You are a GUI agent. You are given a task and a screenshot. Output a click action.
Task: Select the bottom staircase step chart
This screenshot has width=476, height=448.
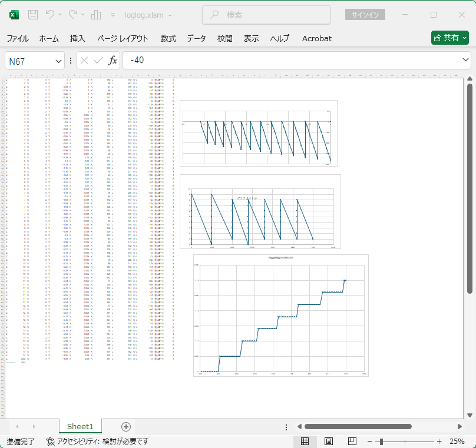[281, 316]
